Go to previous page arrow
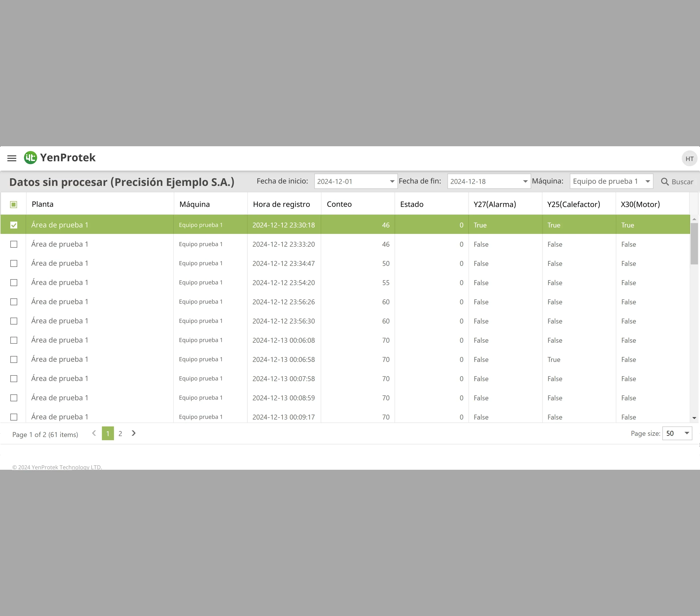Viewport: 700px width, 616px height. pos(94,433)
